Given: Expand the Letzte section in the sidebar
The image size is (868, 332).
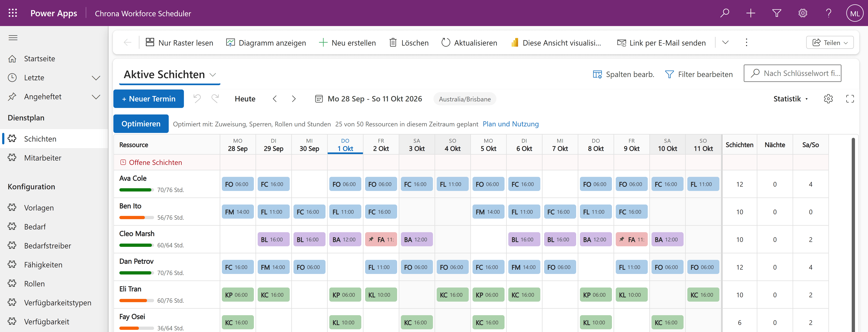Looking at the screenshot, I should pos(96,78).
